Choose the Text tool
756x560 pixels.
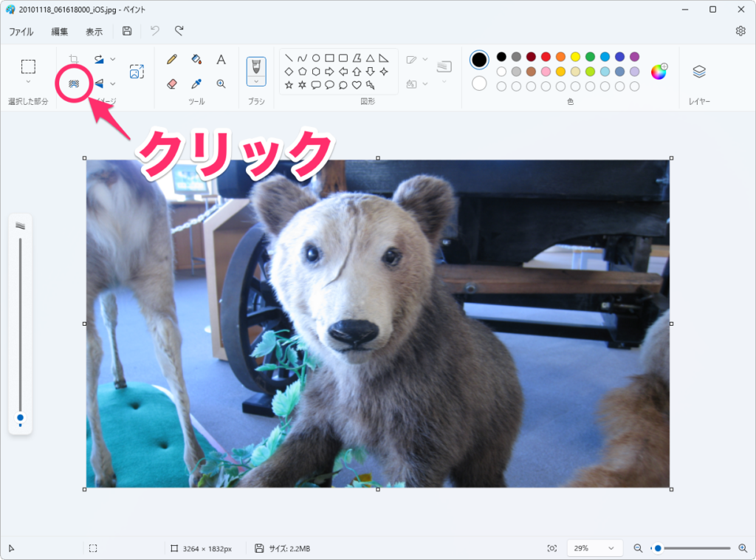coord(221,59)
